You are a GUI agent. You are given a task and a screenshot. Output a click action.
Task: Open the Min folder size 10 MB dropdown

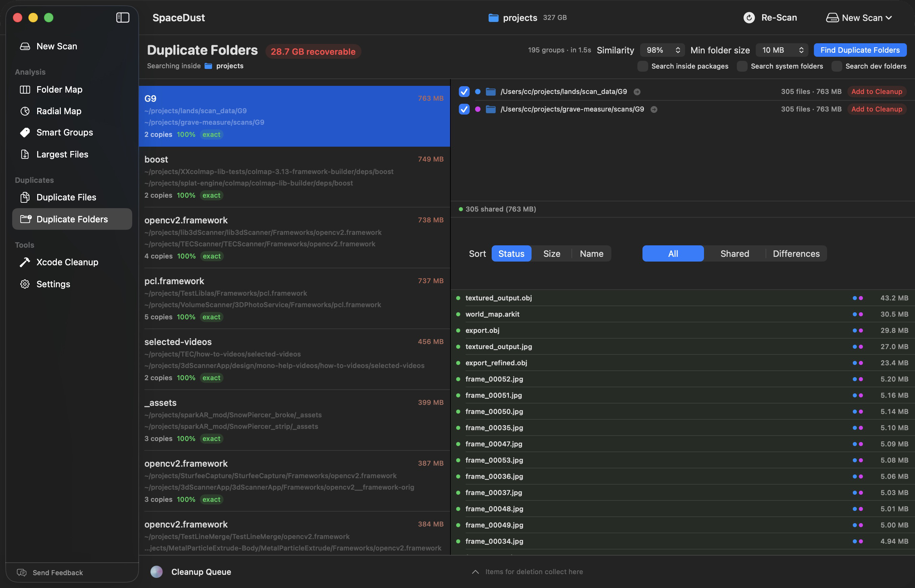[782, 50]
